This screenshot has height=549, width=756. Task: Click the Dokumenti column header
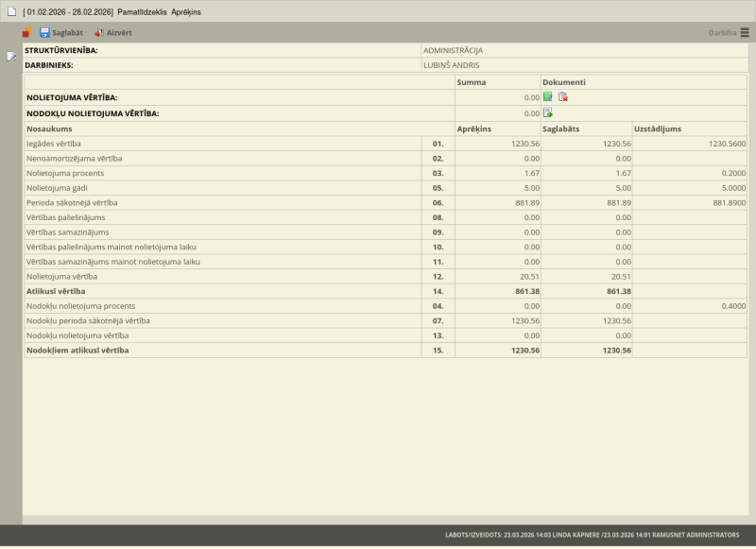tap(564, 82)
